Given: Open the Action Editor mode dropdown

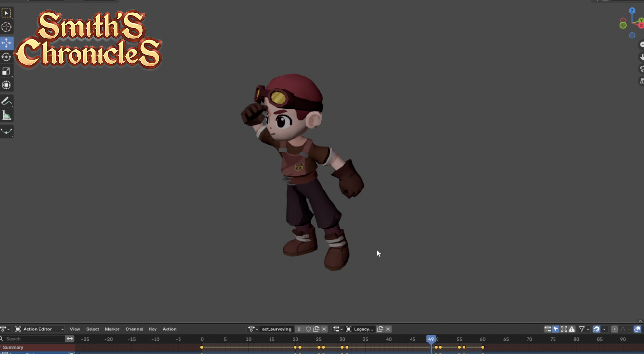Looking at the screenshot, I should point(39,329).
